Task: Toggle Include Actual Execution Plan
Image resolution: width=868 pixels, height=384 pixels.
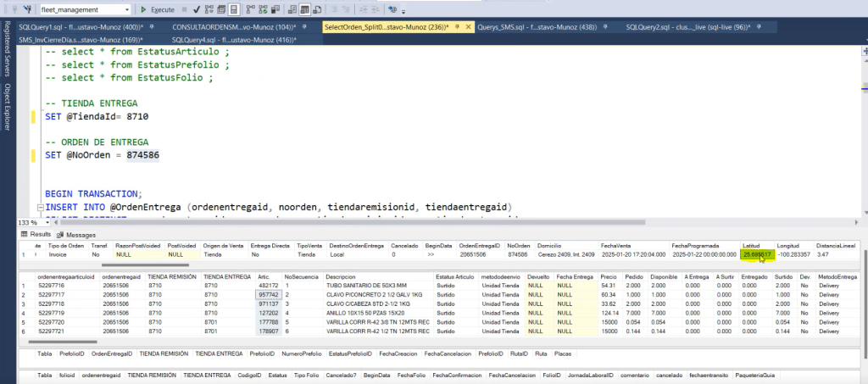Action: tap(250, 10)
